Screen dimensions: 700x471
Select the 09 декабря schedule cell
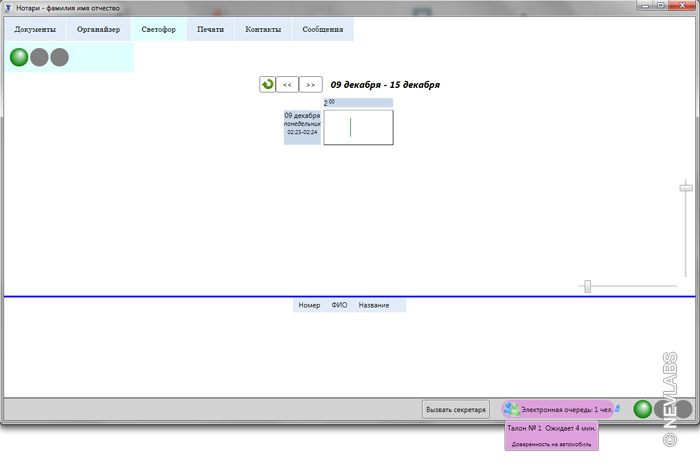[358, 127]
